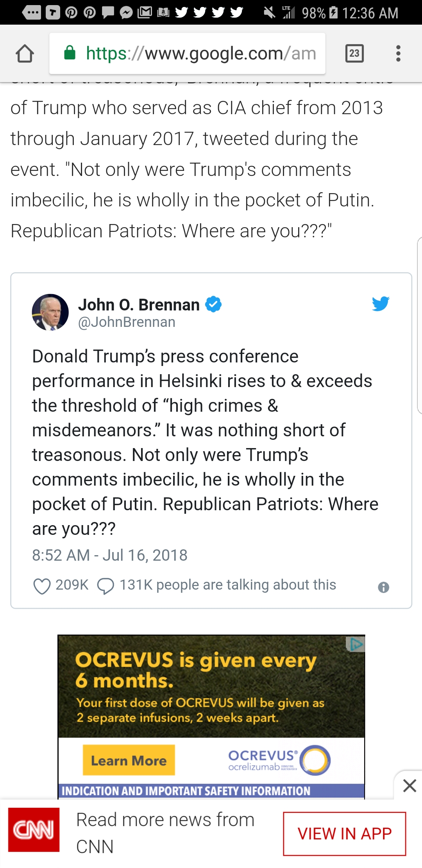Dismiss the CNN app banner

[x=409, y=786]
